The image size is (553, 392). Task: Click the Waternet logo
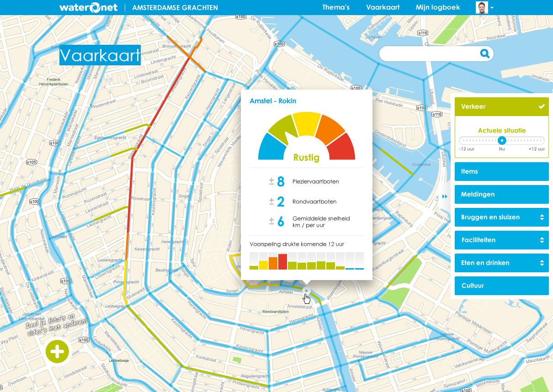88,7
